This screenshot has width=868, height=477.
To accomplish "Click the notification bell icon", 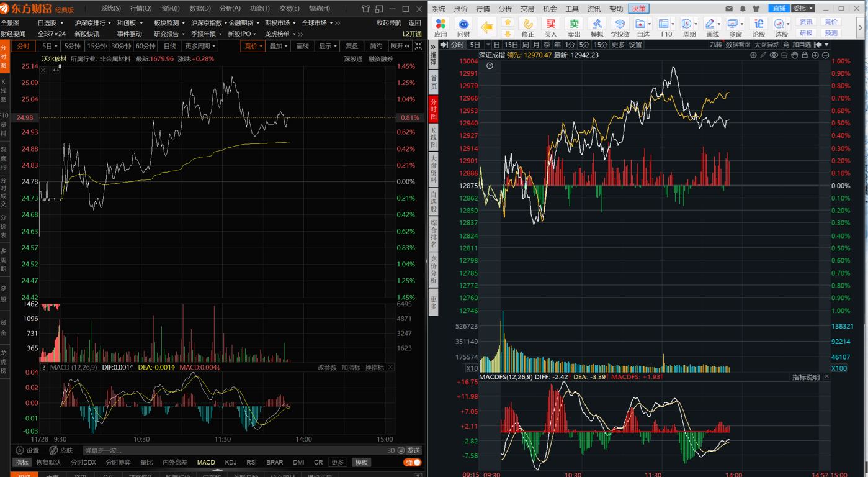I will (743, 9).
